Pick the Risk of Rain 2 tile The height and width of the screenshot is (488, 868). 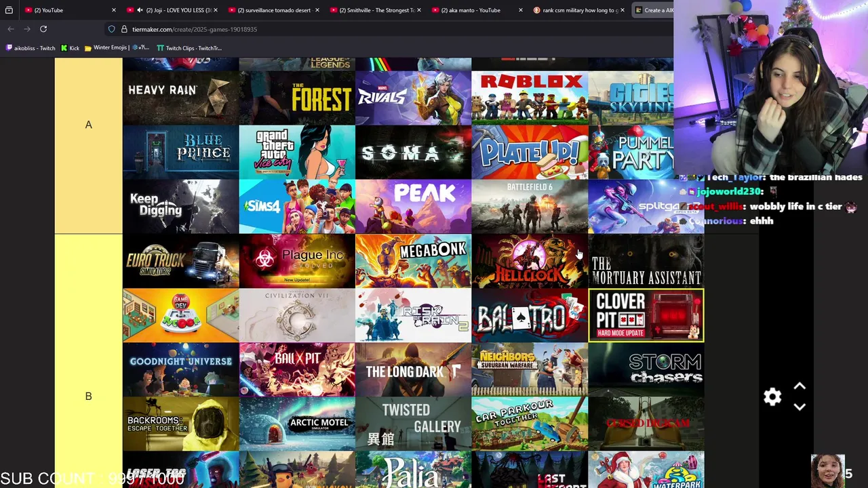click(x=414, y=315)
